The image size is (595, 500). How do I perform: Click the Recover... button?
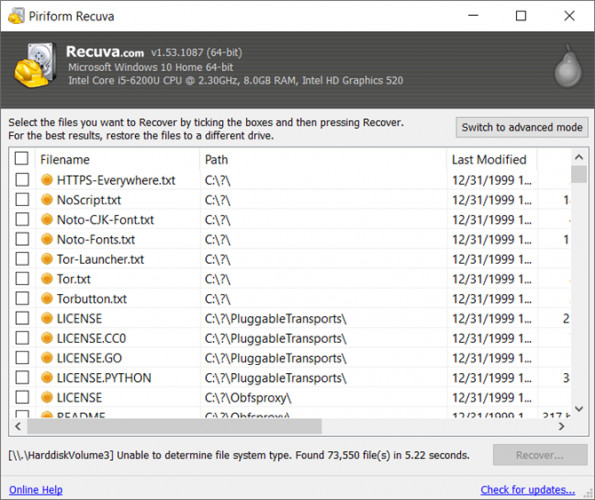pyautogui.click(x=540, y=455)
